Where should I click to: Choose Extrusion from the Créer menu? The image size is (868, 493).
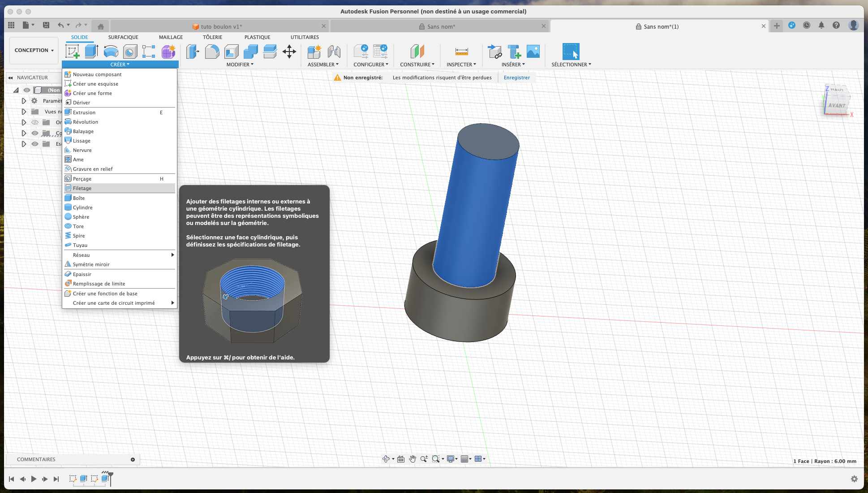tap(120, 112)
